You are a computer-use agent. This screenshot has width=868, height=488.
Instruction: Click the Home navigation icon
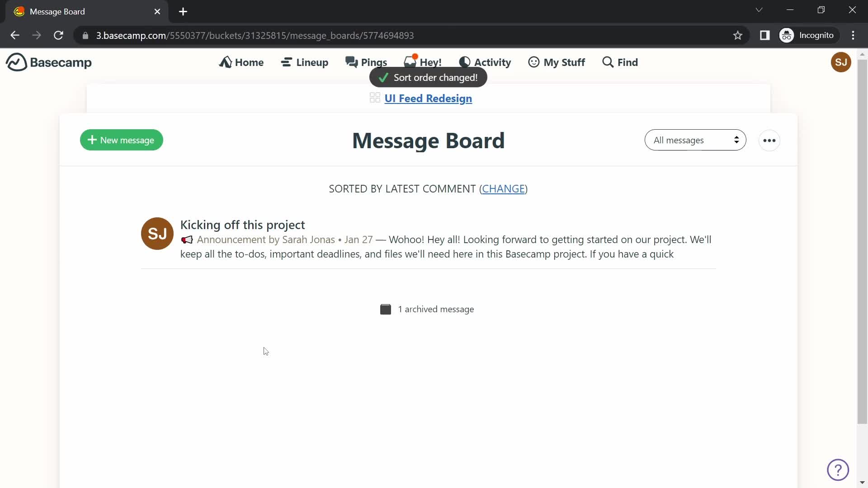tap(225, 61)
